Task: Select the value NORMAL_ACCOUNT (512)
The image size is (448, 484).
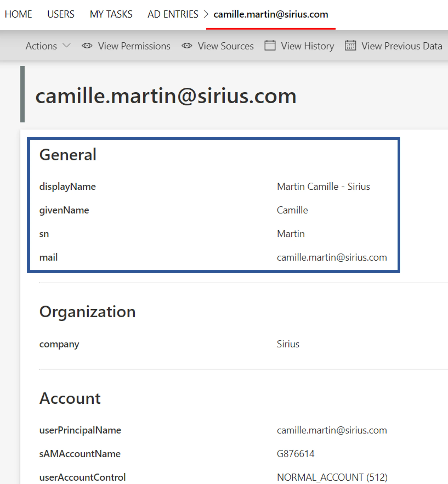Action: 332,477
